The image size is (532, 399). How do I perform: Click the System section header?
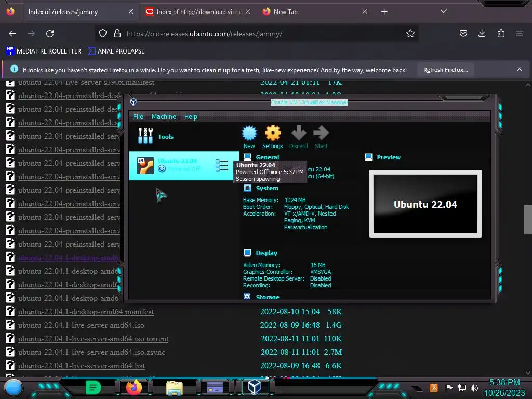267,188
